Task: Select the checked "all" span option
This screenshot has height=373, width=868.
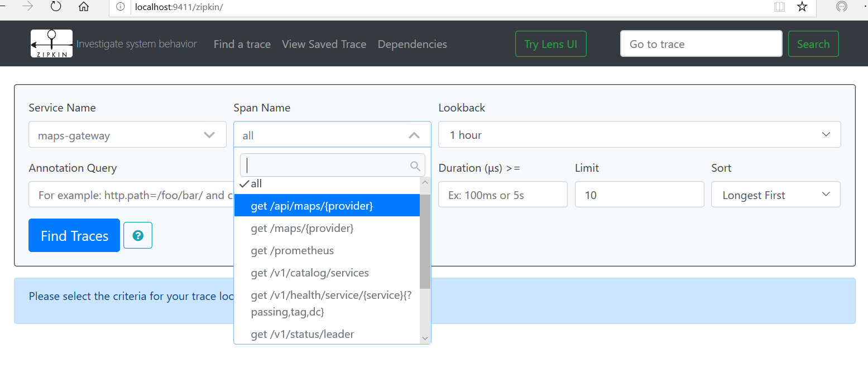Action: (256, 184)
